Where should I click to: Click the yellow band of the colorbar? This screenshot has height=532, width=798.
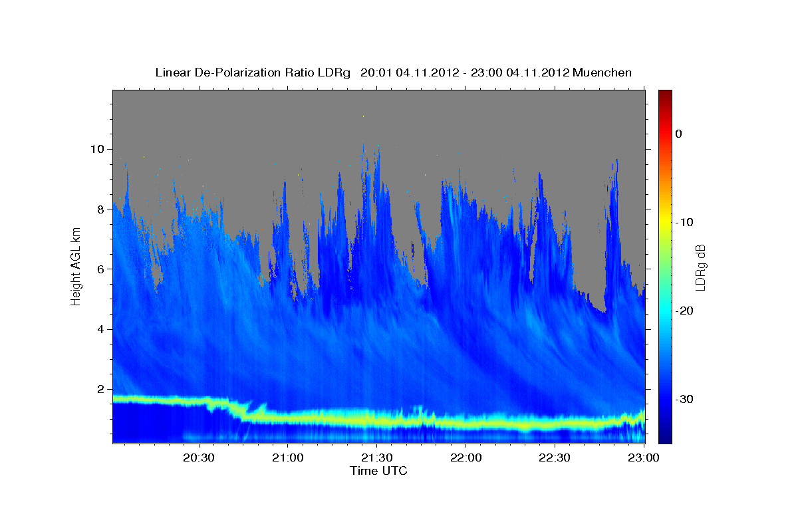click(665, 222)
